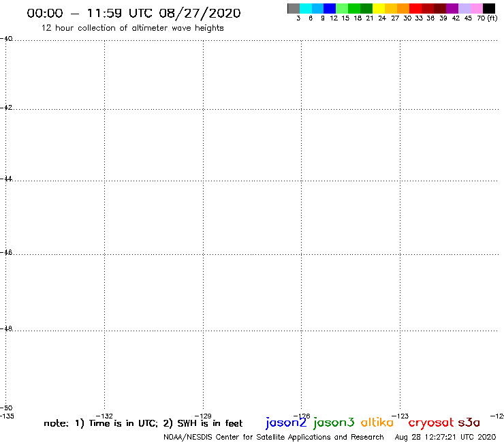This screenshot has height=443, width=504.
Task: Select the 'cryosat' satellite label
Action: pyautogui.click(x=431, y=423)
